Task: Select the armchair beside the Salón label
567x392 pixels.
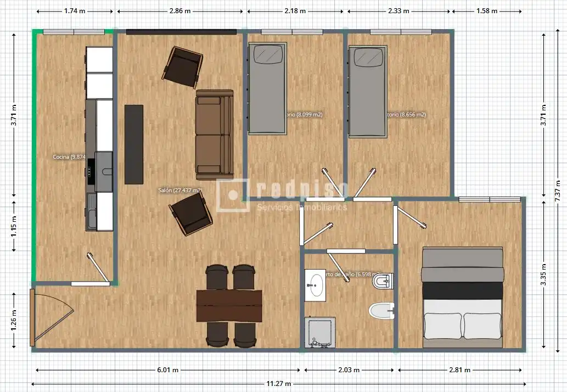Action: tap(190, 214)
